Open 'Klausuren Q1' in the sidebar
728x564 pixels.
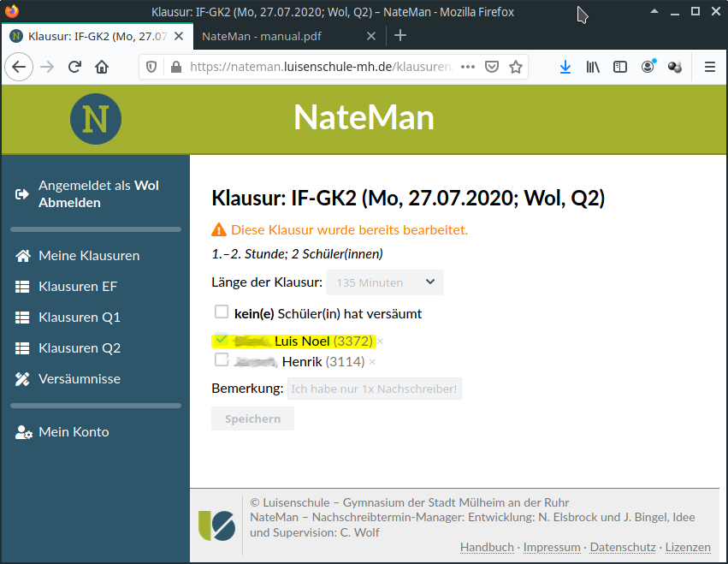[79, 318]
